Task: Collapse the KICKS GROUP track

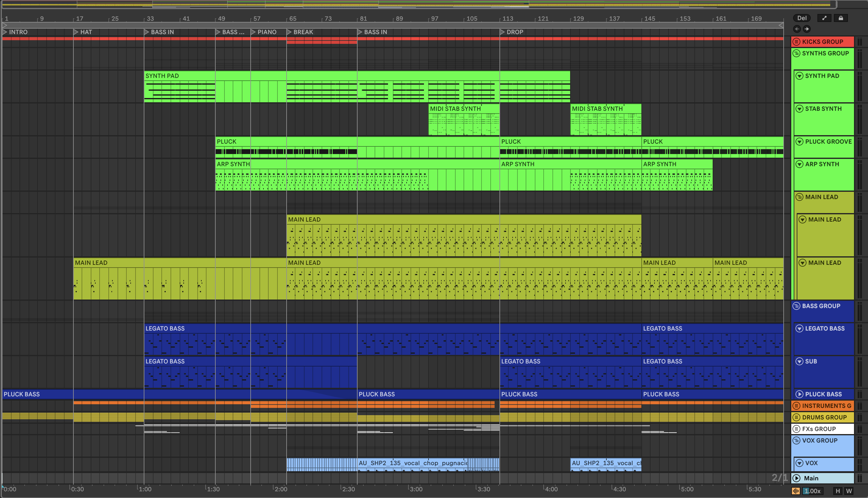Action: point(796,42)
